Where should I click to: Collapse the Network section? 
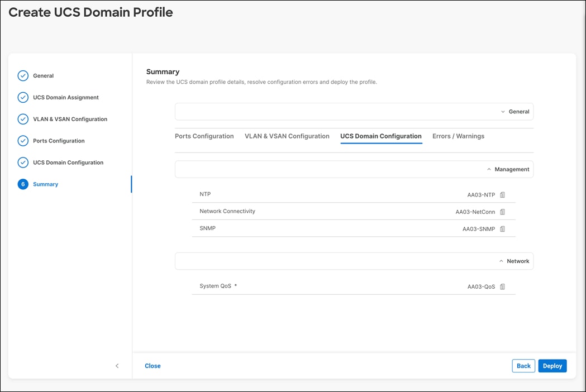coord(501,261)
